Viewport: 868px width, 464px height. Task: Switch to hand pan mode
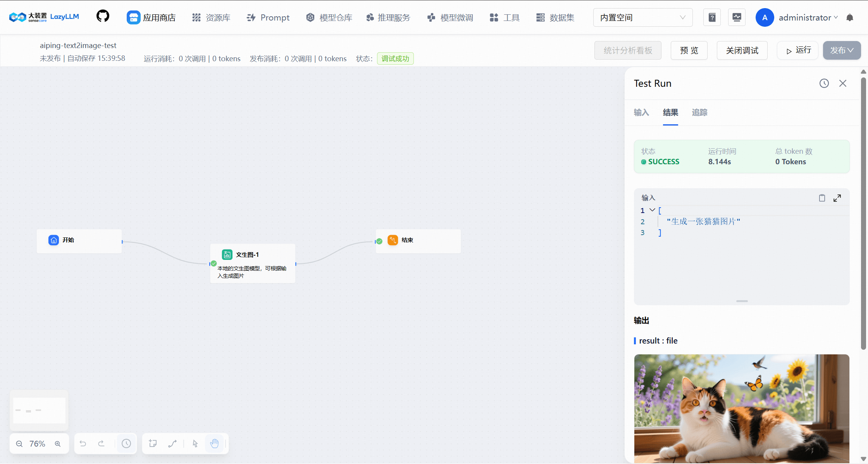pos(214,443)
